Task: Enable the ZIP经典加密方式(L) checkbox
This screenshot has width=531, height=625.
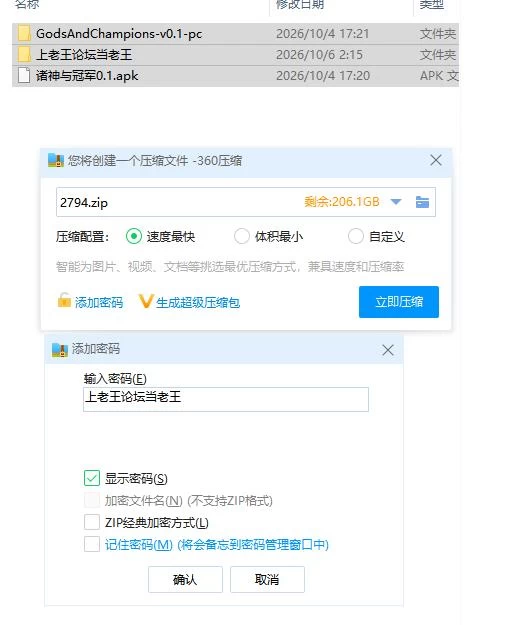Action: coord(92,522)
